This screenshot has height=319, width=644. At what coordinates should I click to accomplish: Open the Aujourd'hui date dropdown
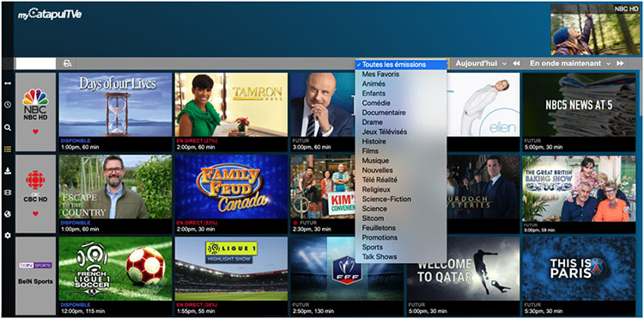point(481,64)
